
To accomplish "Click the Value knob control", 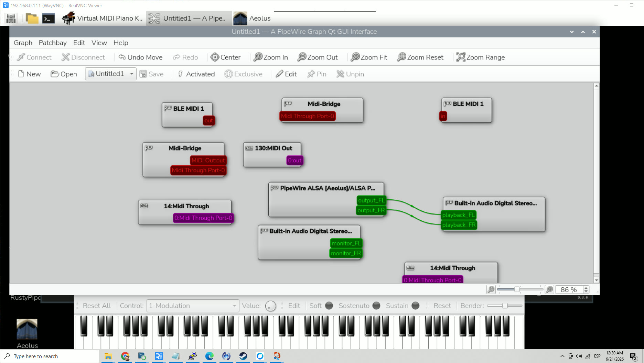I will (271, 306).
